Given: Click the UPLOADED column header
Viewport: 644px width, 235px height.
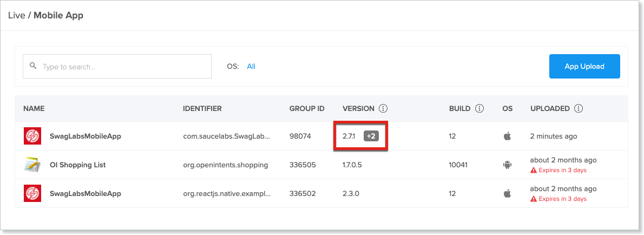Looking at the screenshot, I should click(550, 108).
